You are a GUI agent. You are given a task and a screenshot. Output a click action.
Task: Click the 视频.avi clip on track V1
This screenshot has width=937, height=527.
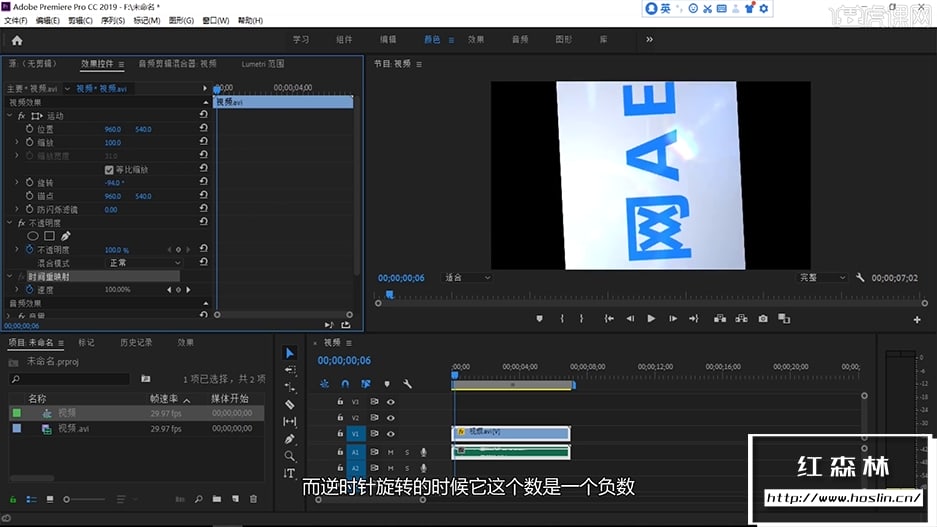(x=511, y=433)
